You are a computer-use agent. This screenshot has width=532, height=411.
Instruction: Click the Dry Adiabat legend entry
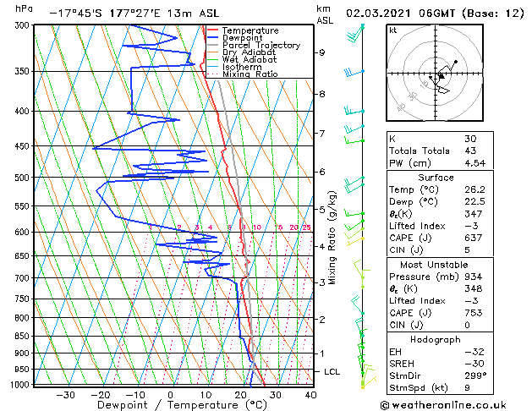click(x=241, y=52)
